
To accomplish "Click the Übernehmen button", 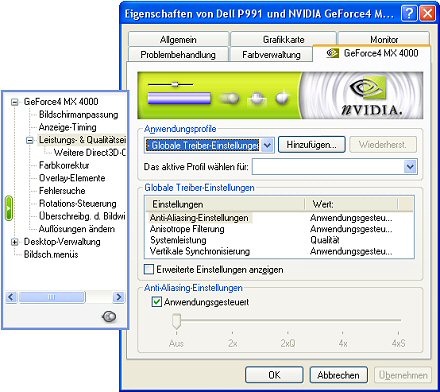I will click(403, 375).
